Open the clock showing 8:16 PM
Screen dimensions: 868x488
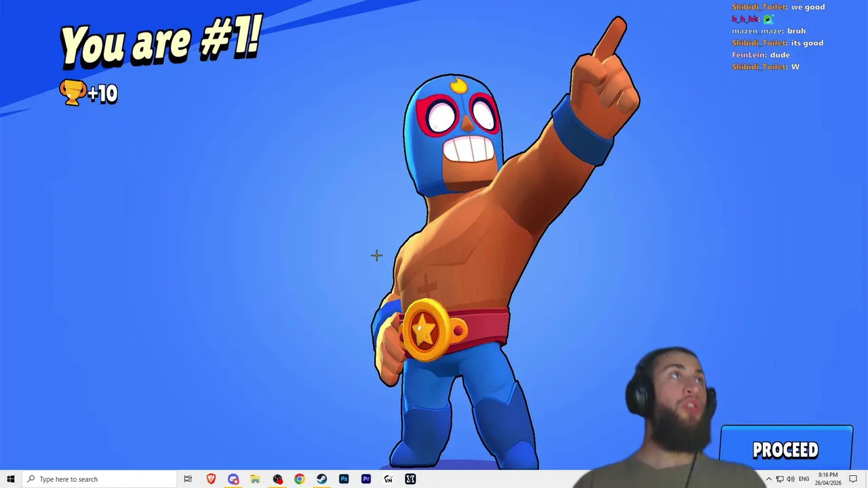(828, 479)
